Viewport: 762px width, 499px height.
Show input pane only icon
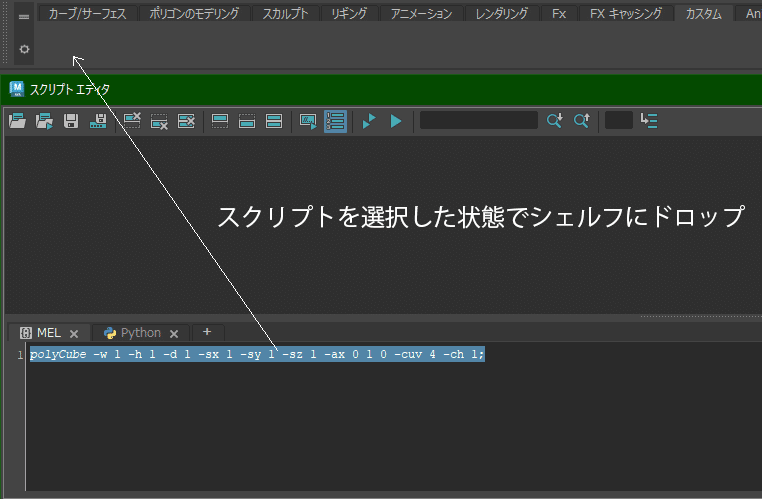click(x=247, y=121)
